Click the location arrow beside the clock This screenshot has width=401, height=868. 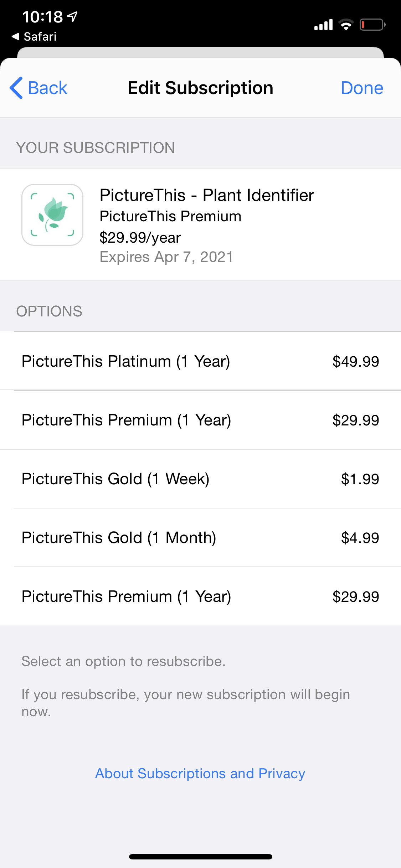coord(73,16)
